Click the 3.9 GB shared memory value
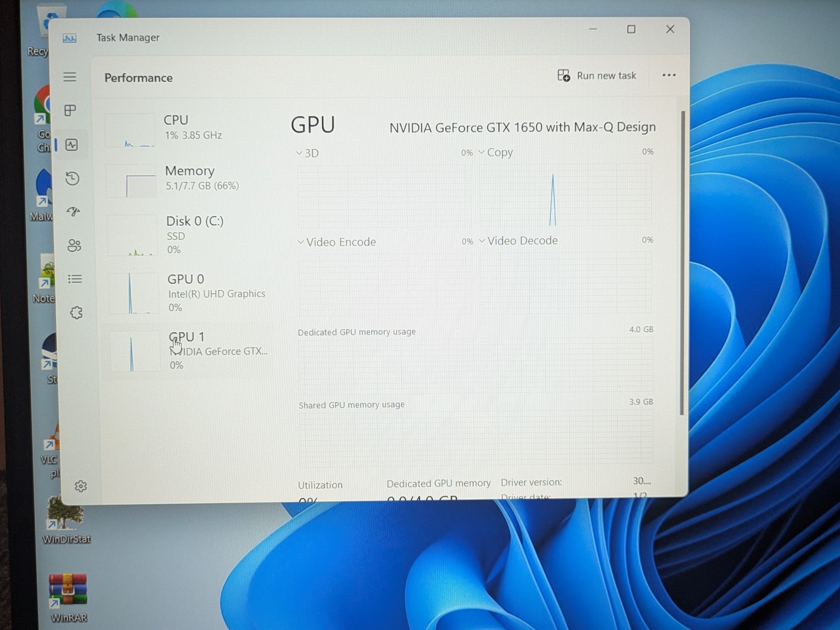Screen dimensions: 840x630 (641, 402)
